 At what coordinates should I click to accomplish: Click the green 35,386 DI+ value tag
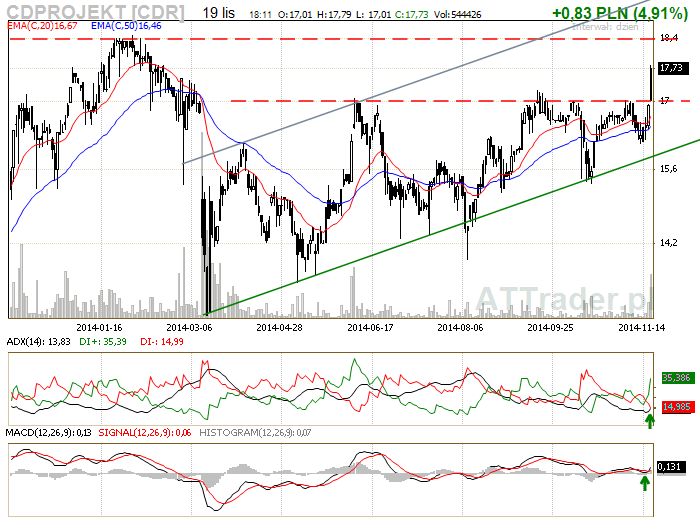(676, 378)
